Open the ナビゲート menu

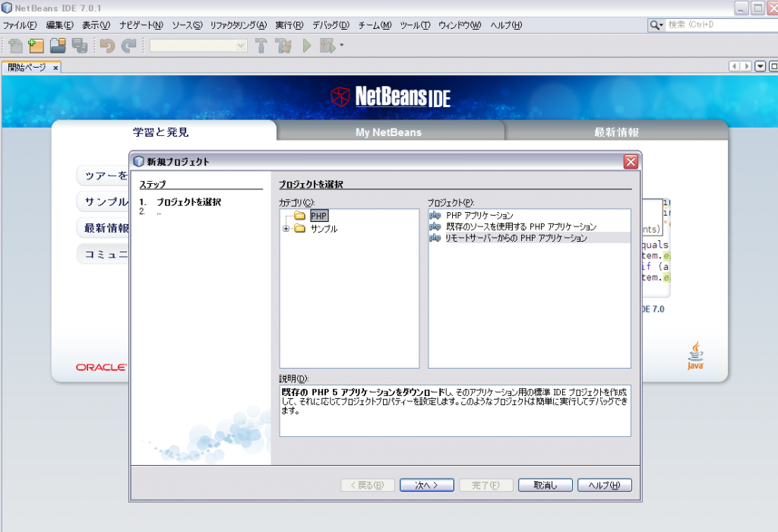[141, 25]
